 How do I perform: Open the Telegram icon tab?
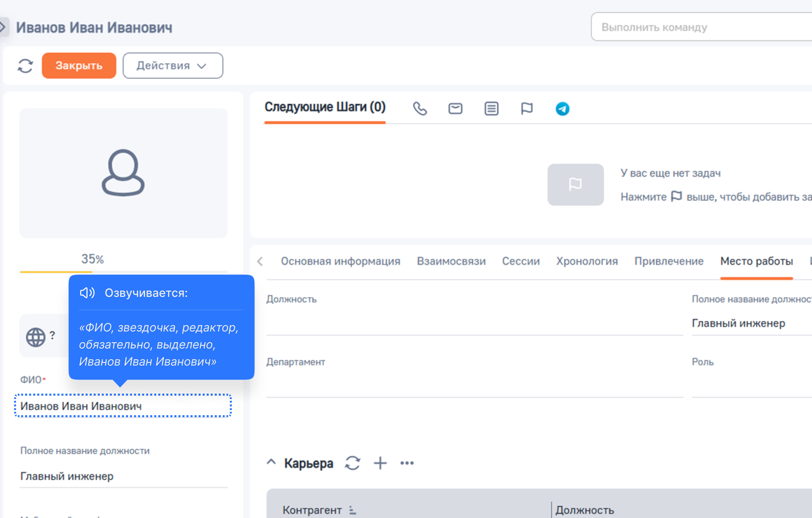(563, 109)
